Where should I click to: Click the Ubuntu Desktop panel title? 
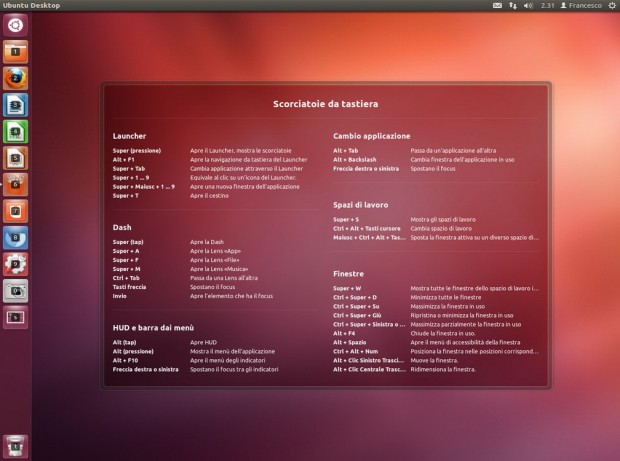pyautogui.click(x=32, y=6)
